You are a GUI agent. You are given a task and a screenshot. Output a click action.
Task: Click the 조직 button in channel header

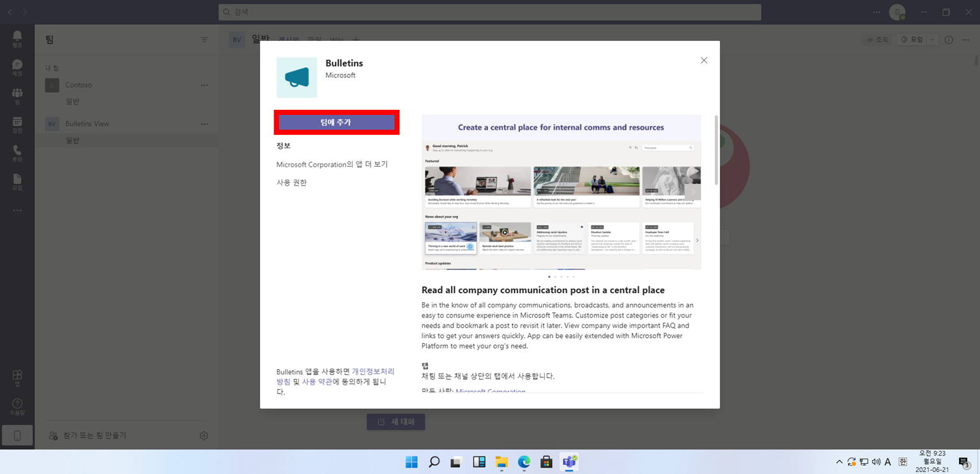click(877, 40)
